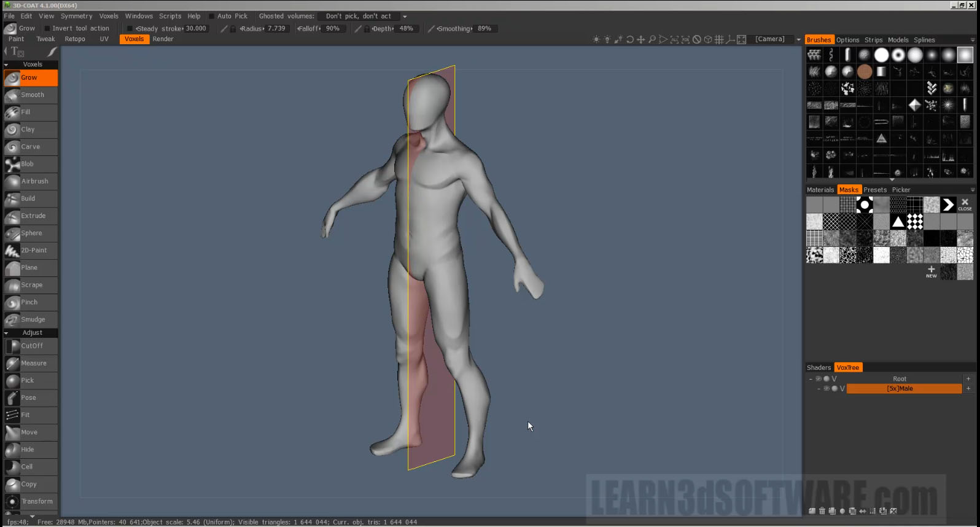Add a child layer to Root with plus button
Viewport: 980px width, 527px height.
click(968, 379)
